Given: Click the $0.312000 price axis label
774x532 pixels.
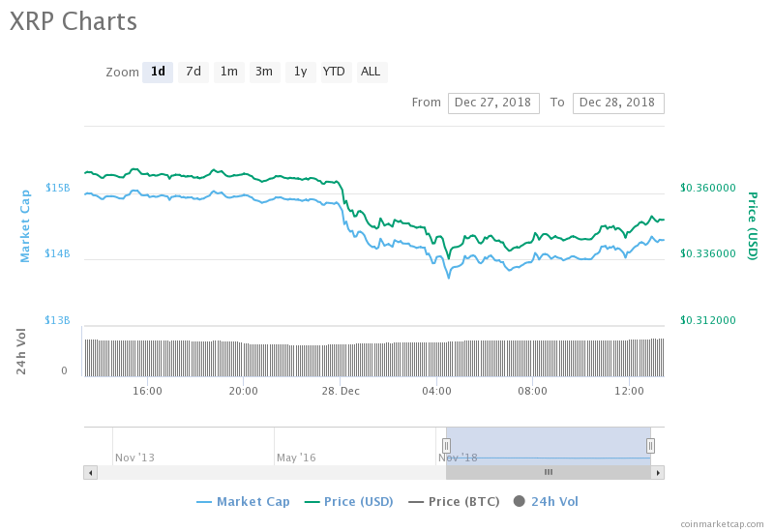Looking at the screenshot, I should [708, 320].
